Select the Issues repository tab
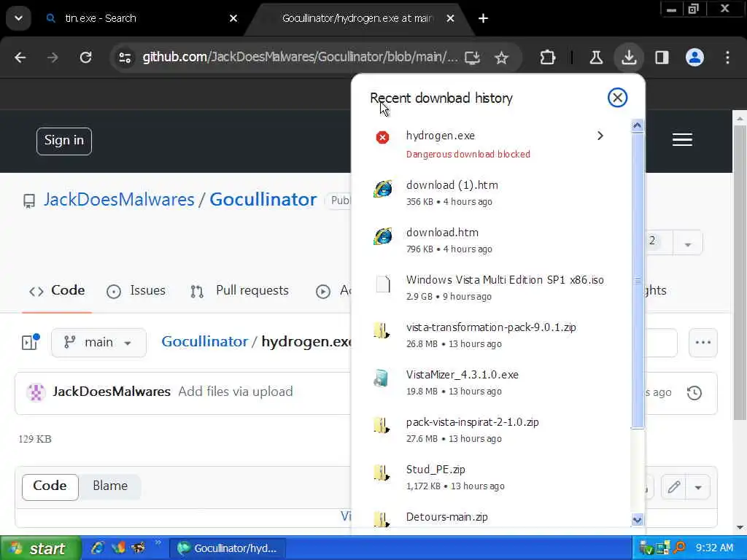Viewport: 747px width, 560px height. [136, 290]
